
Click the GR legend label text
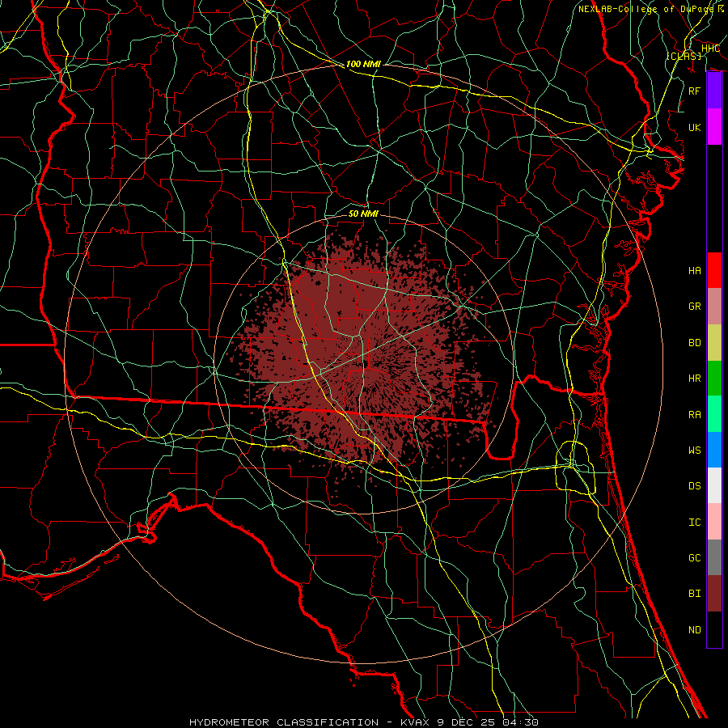[695, 307]
